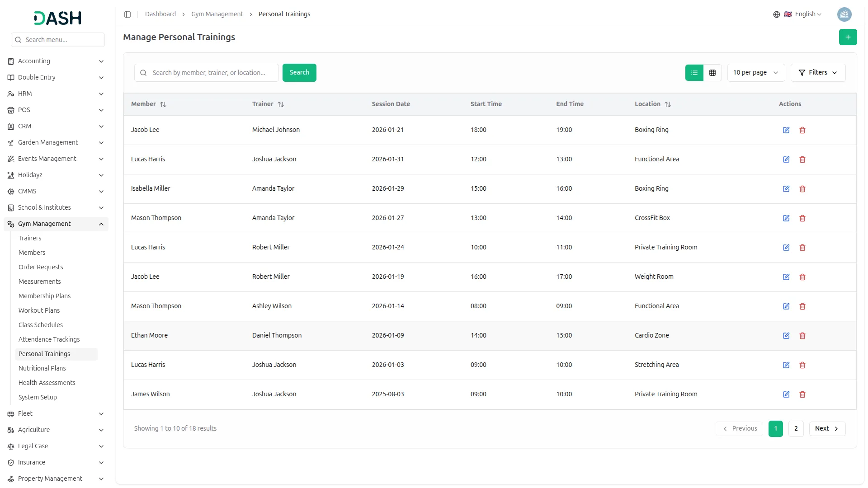Edit James Wilson's training row
Image resolution: width=868 pixels, height=488 pixels.
(x=786, y=394)
